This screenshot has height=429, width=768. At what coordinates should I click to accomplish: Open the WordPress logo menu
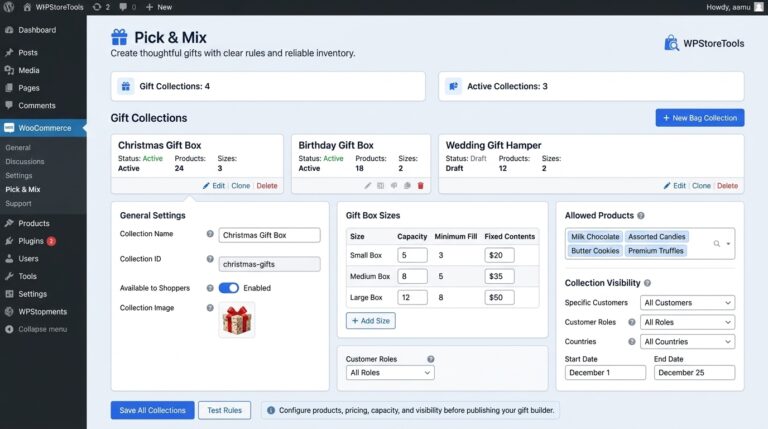[x=9, y=7]
